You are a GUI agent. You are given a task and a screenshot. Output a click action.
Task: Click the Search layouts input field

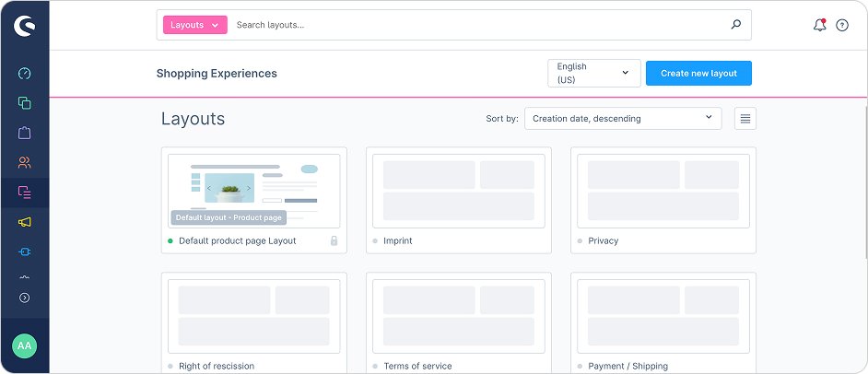[x=475, y=25]
